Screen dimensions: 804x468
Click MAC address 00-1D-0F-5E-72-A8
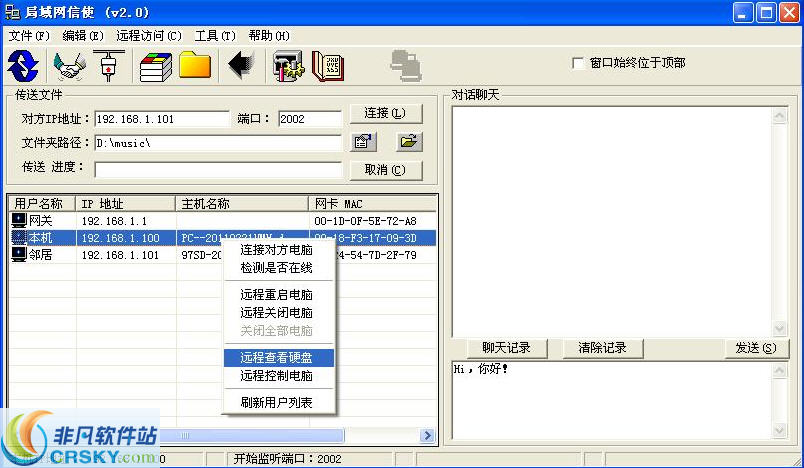[365, 221]
